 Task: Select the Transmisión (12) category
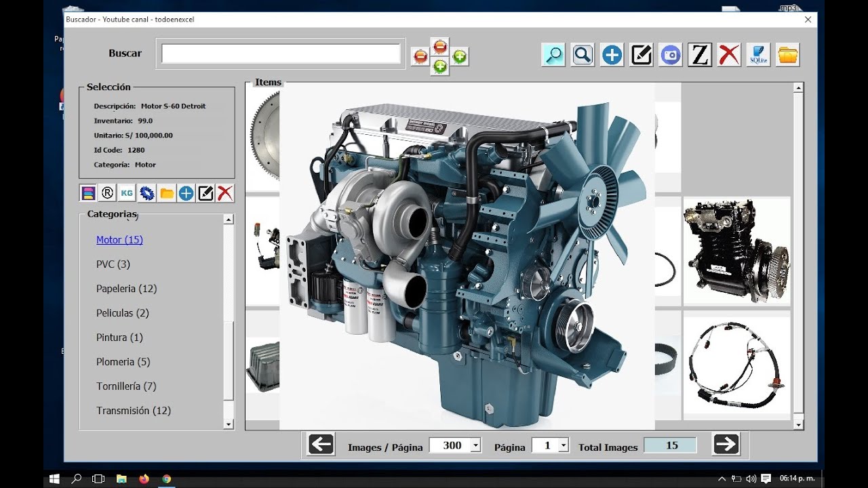pos(134,411)
